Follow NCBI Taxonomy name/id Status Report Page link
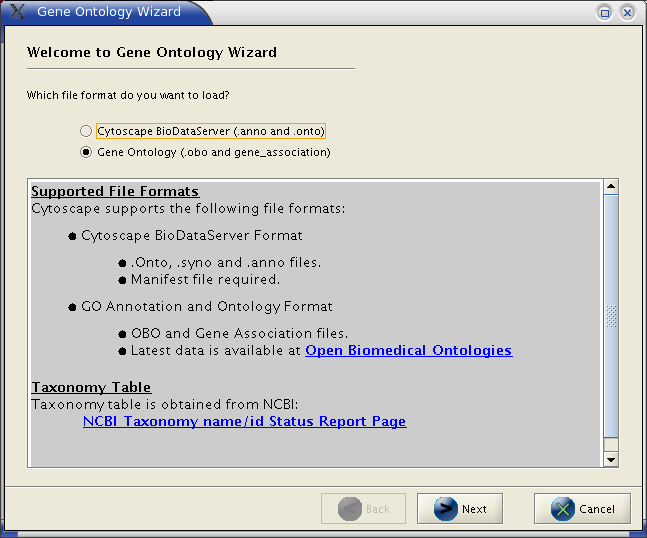Screen dimensions: 647x538 coord(244,421)
